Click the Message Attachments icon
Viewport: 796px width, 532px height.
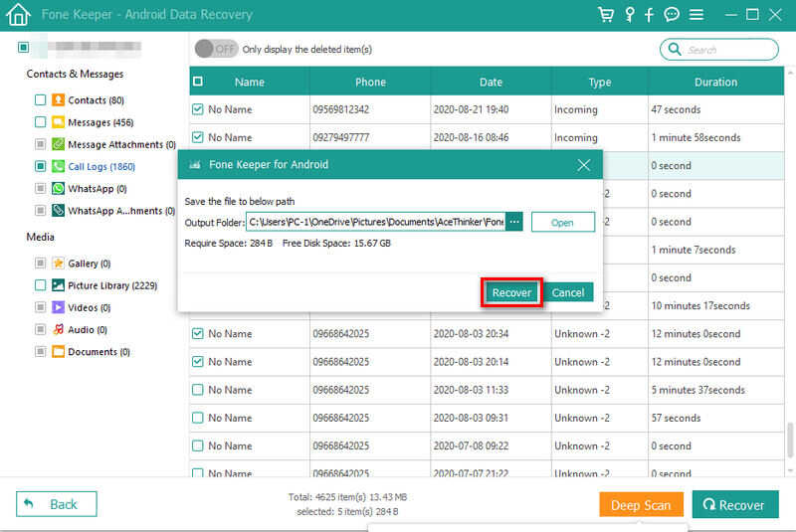[x=59, y=144]
